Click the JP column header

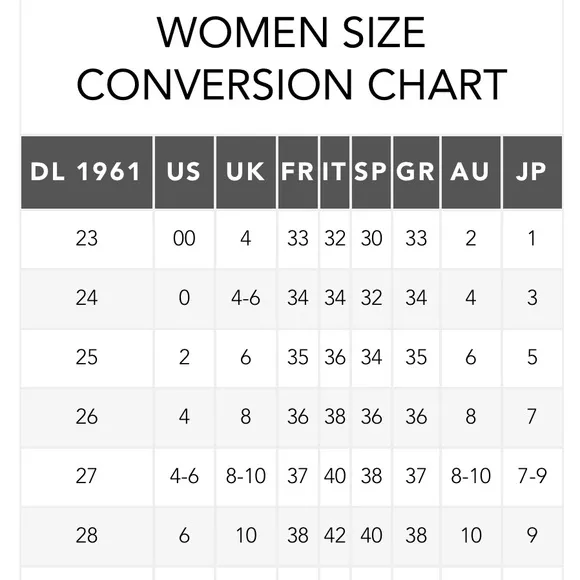[532, 172]
